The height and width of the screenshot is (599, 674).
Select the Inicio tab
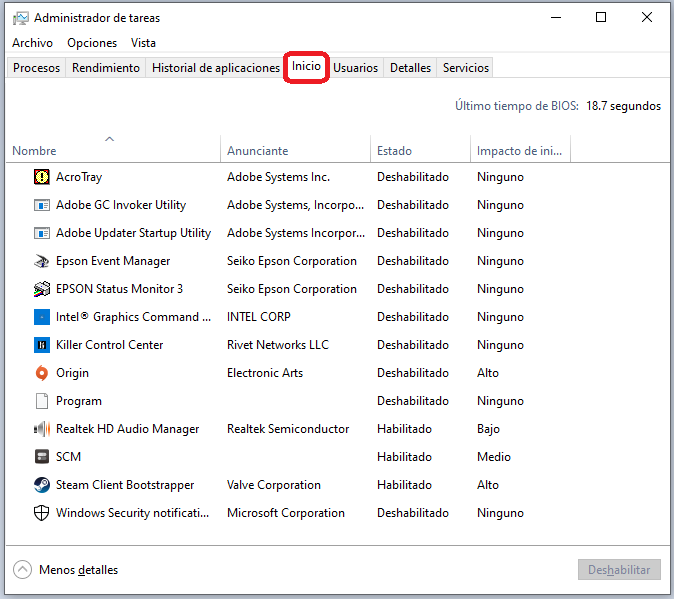click(x=306, y=67)
